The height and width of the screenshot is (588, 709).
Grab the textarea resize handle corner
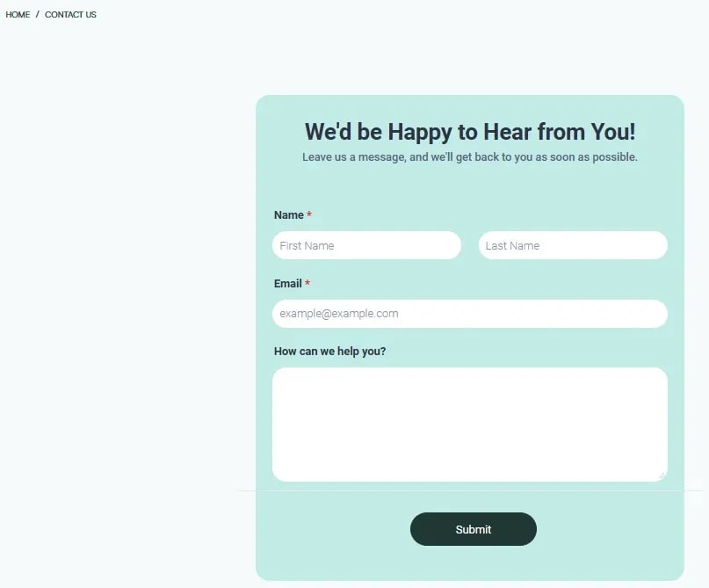point(662,476)
